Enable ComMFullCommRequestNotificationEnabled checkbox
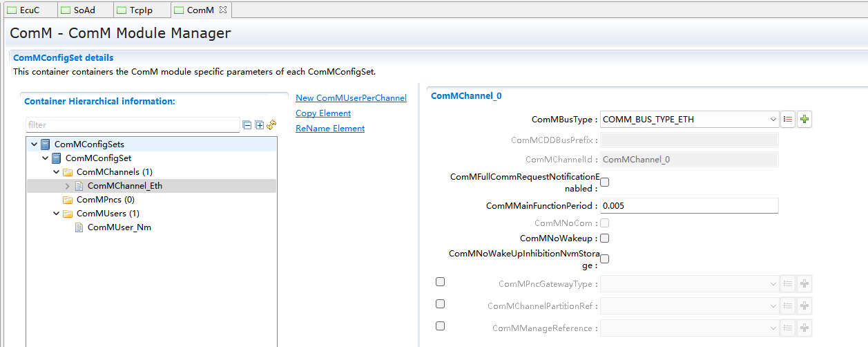The height and width of the screenshot is (347, 868). click(x=604, y=182)
